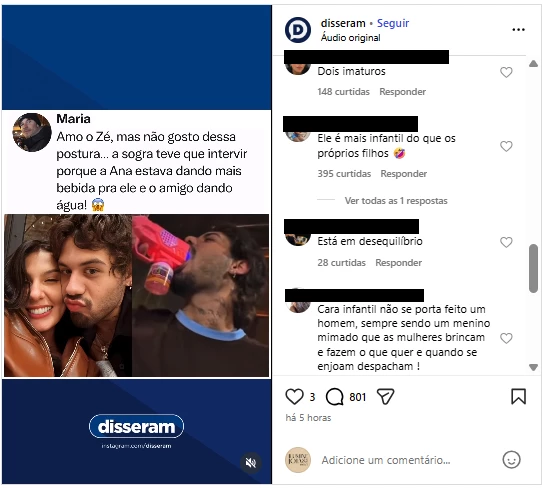
Task: Open the emoji picker smiley icon
Action: pos(511,460)
